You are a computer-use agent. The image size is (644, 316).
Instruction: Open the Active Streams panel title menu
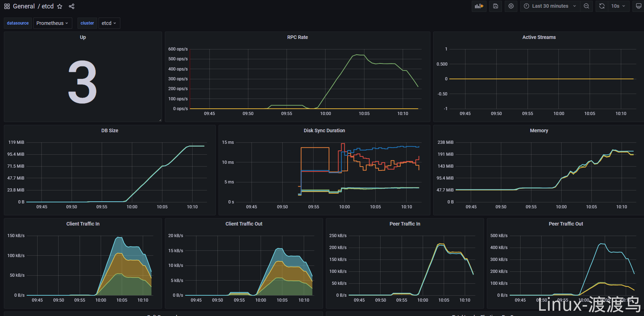pos(539,37)
